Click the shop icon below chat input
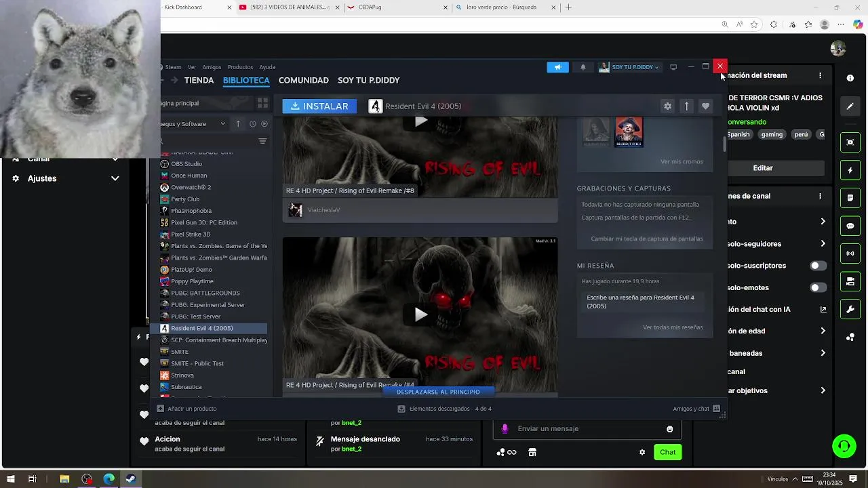The height and width of the screenshot is (488, 868). click(x=532, y=452)
